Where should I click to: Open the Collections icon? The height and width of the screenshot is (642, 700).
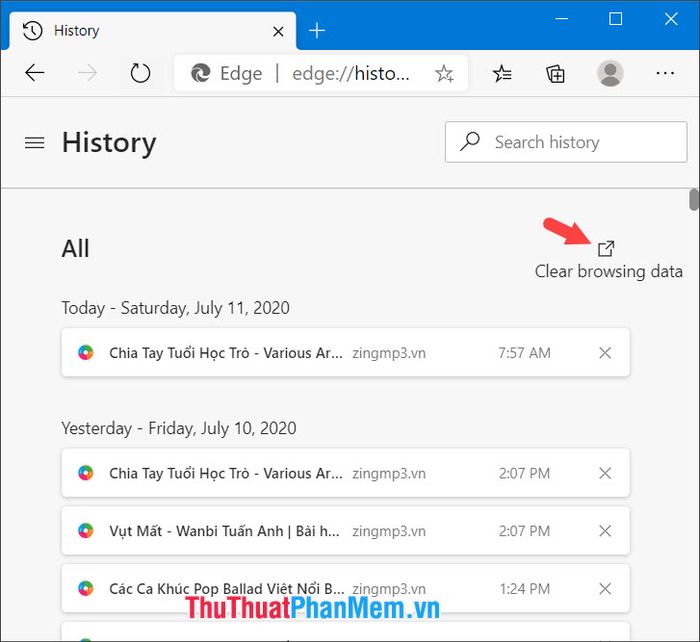556,73
